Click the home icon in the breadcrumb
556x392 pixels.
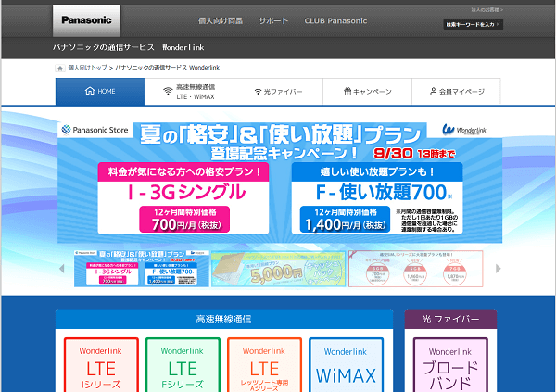[60, 68]
